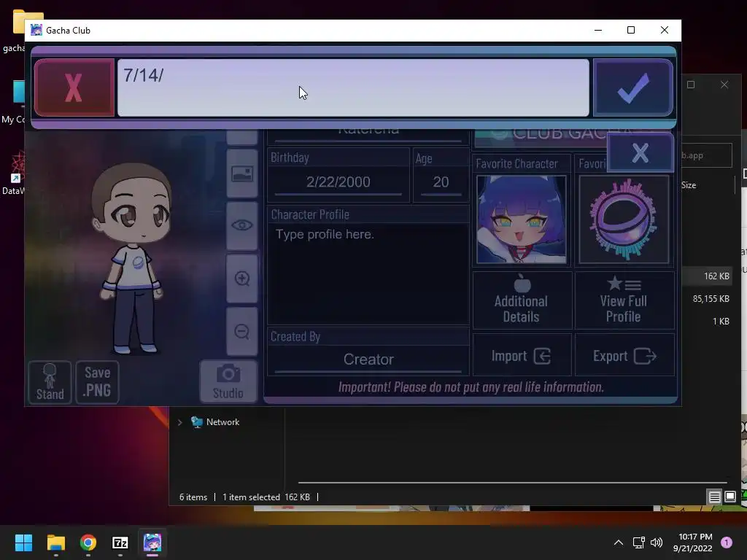The width and height of the screenshot is (747, 560).
Task: Click the text entry field showing 7/14/
Action: coord(353,87)
